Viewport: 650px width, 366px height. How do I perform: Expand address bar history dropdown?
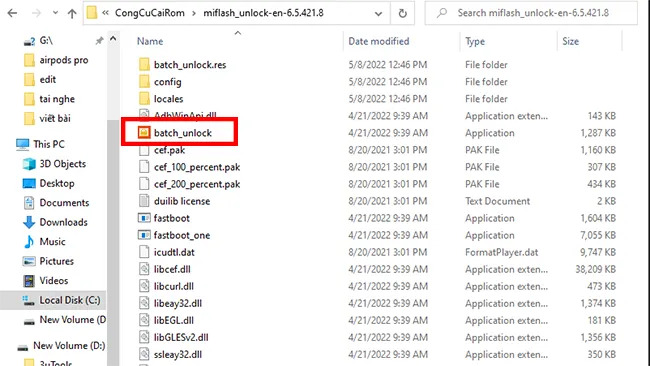[378, 14]
